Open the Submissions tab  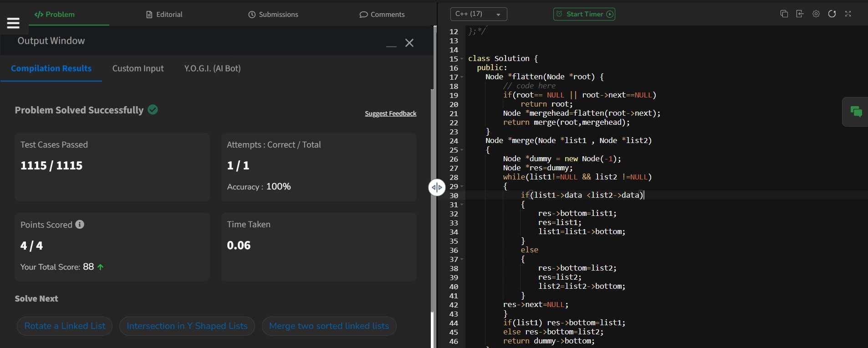pyautogui.click(x=273, y=15)
